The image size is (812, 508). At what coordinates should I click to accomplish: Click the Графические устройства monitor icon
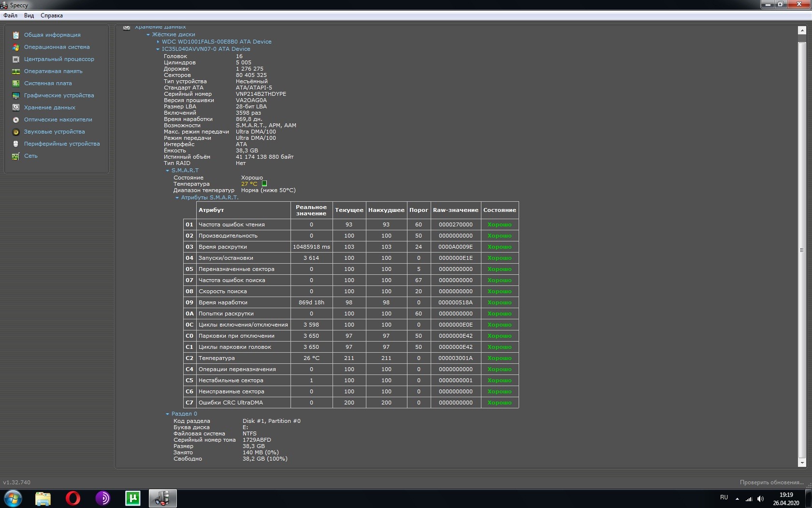pyautogui.click(x=15, y=95)
